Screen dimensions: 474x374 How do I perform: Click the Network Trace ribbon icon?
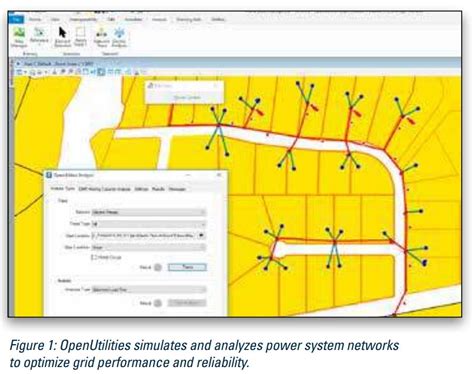[101, 37]
